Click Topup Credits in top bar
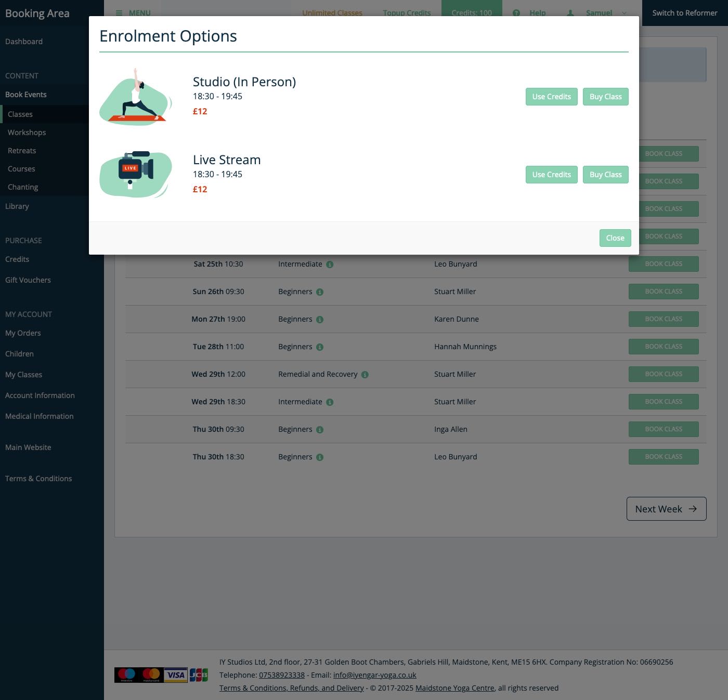Image resolution: width=728 pixels, height=700 pixels. pos(407,13)
